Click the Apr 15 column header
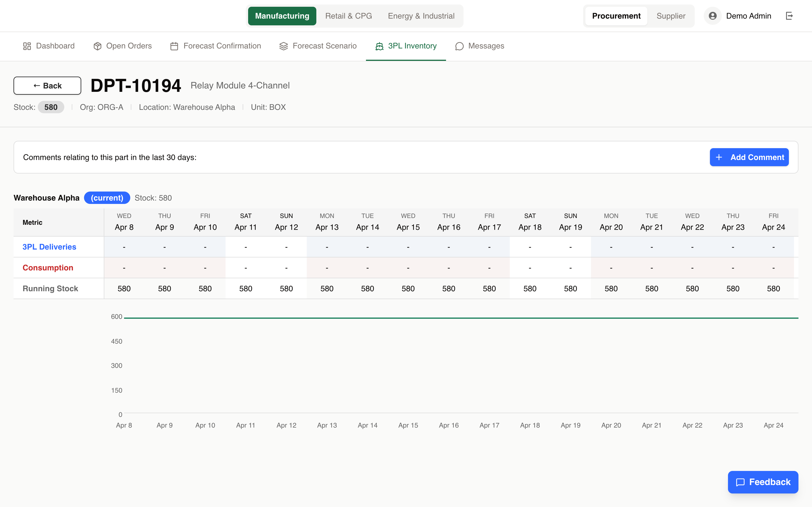Viewport: 812px width, 507px height. tap(408, 222)
